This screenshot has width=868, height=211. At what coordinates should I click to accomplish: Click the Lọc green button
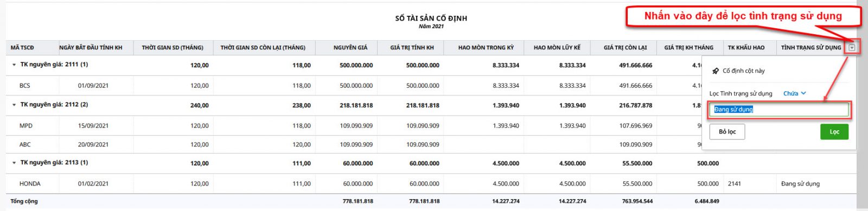coord(834,132)
